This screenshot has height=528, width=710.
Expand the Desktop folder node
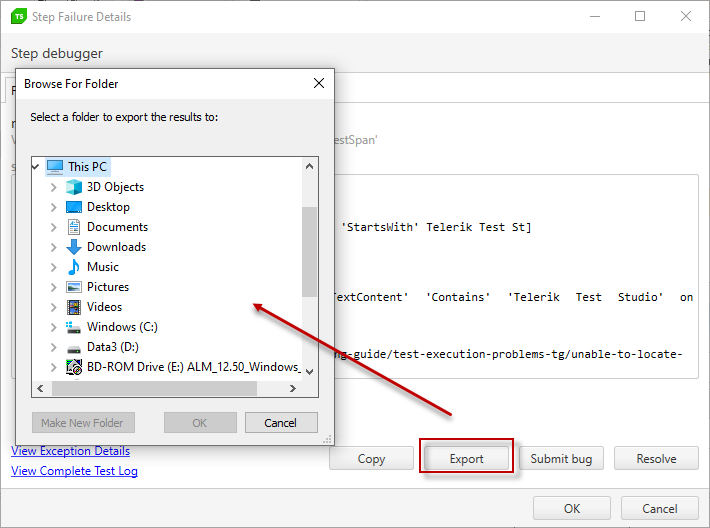pyautogui.click(x=53, y=207)
